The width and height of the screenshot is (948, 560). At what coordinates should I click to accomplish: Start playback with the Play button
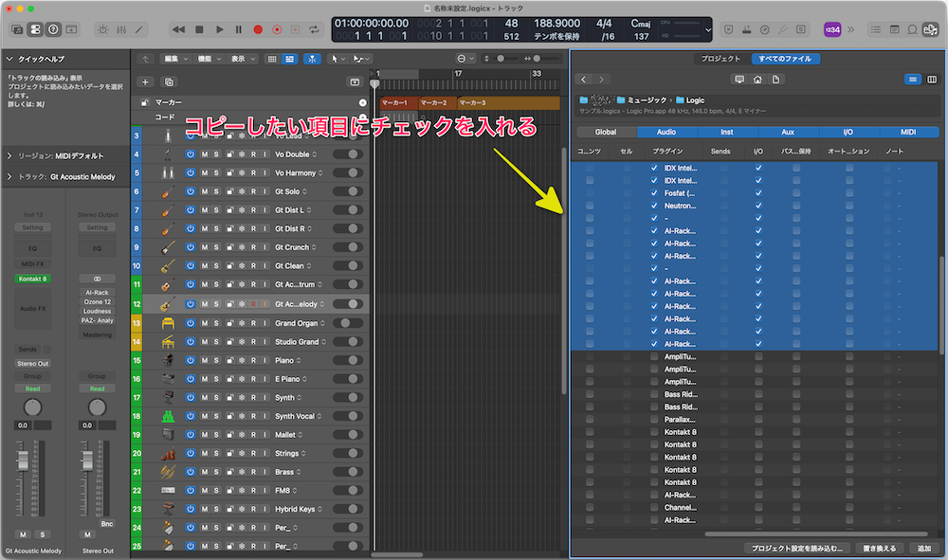click(x=220, y=29)
